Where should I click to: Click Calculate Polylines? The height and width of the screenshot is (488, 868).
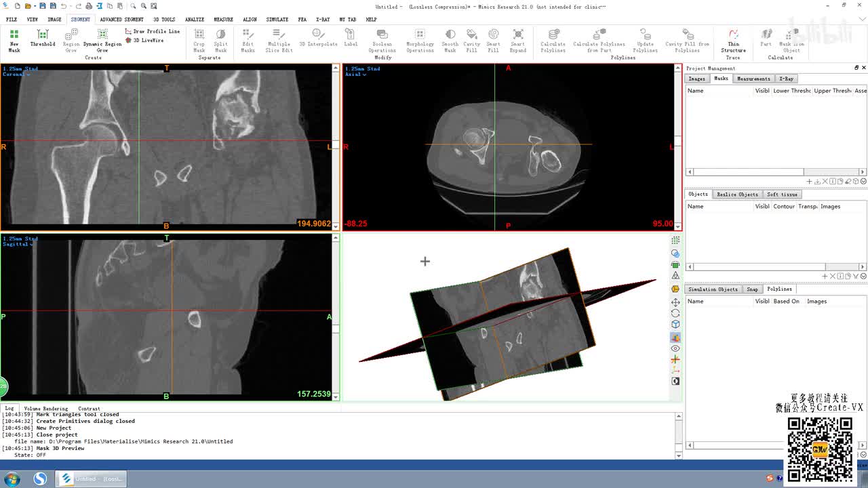[x=553, y=40]
